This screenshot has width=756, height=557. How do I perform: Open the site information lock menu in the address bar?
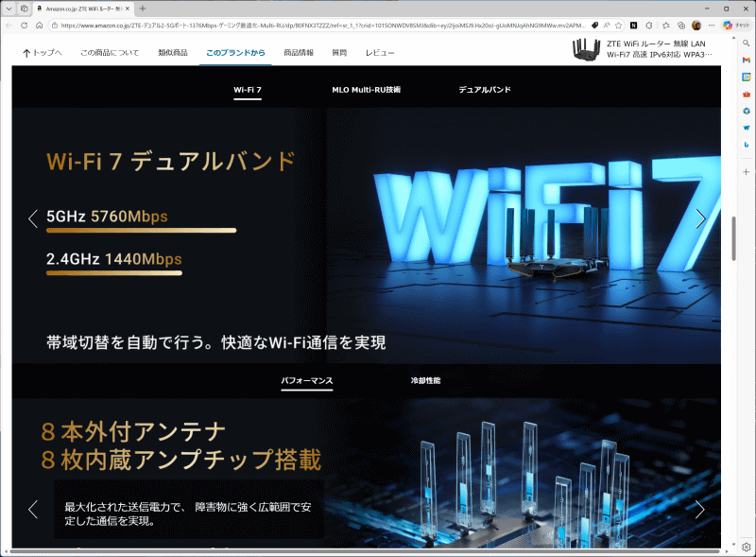coord(55,25)
